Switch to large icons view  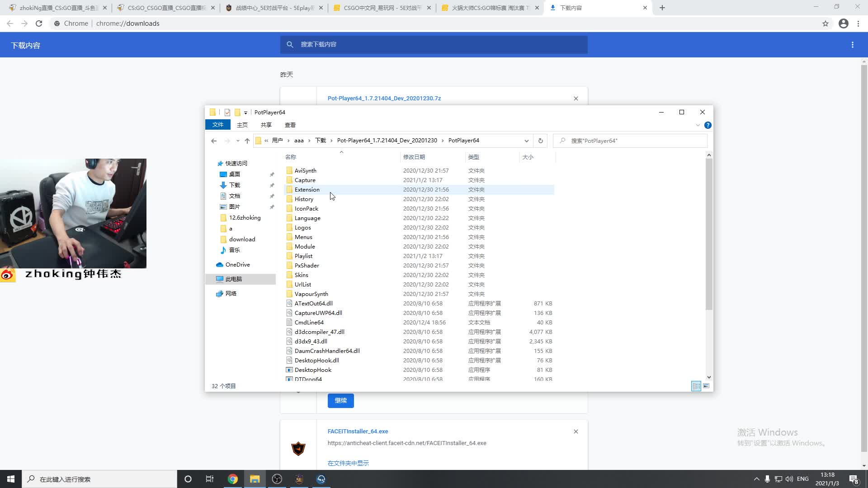point(706,386)
